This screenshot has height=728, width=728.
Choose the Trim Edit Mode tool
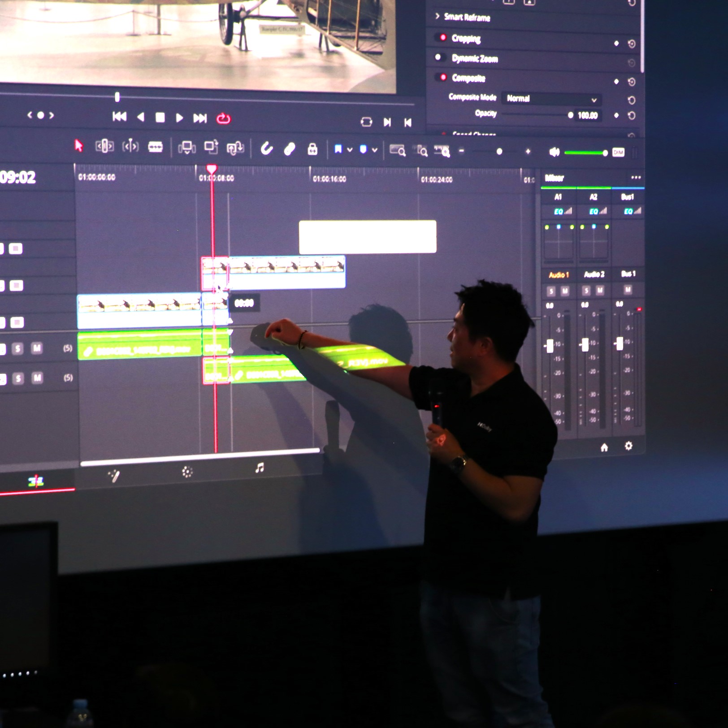[104, 146]
